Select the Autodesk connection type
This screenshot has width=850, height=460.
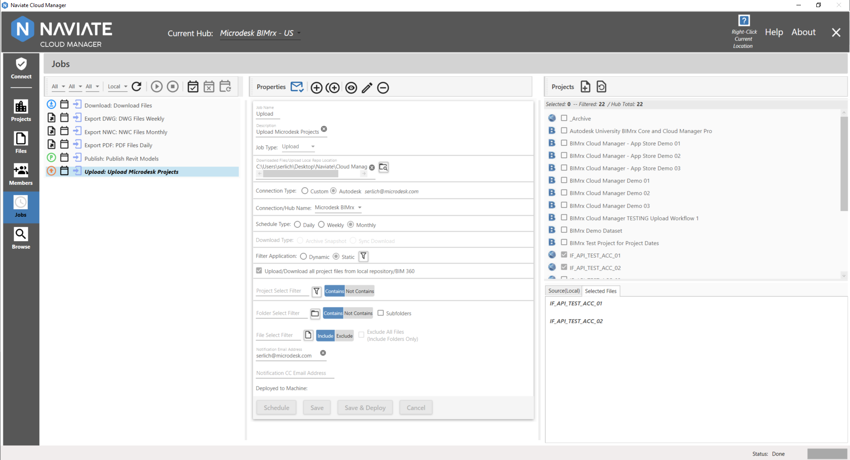[x=333, y=191]
